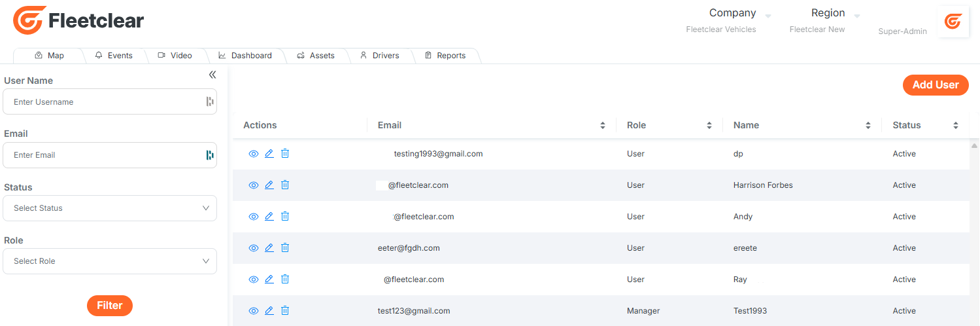Delete the user named Andy via trash icon
This screenshot has width=980, height=326.
pyautogui.click(x=285, y=217)
